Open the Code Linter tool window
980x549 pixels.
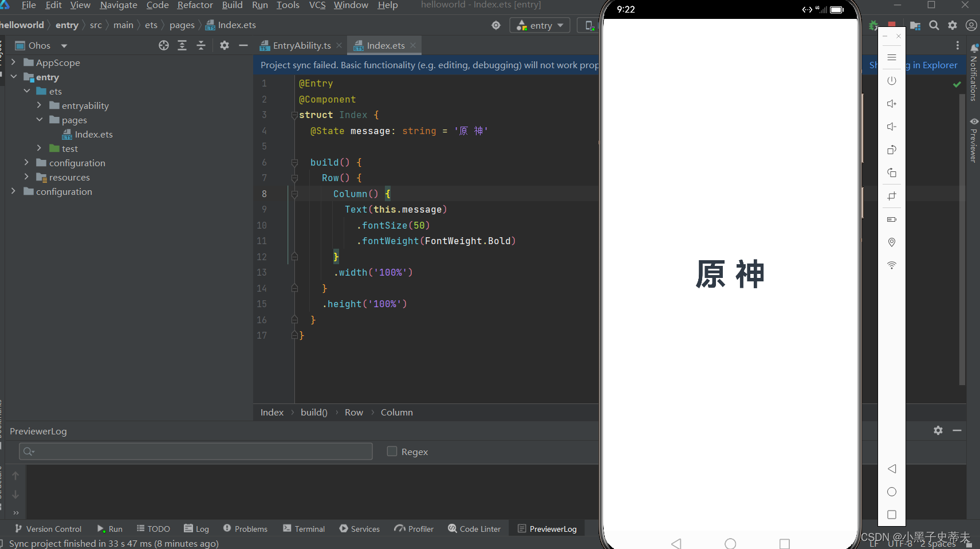[x=474, y=528]
